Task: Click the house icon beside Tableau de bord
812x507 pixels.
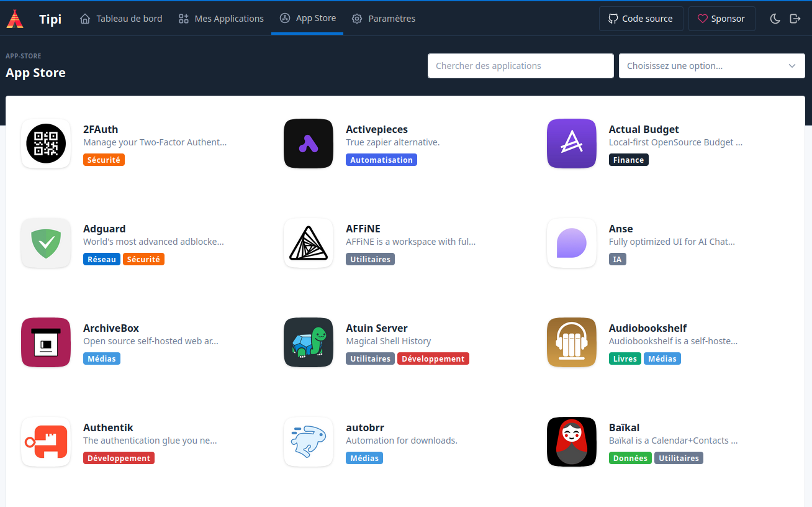Action: pyautogui.click(x=85, y=19)
